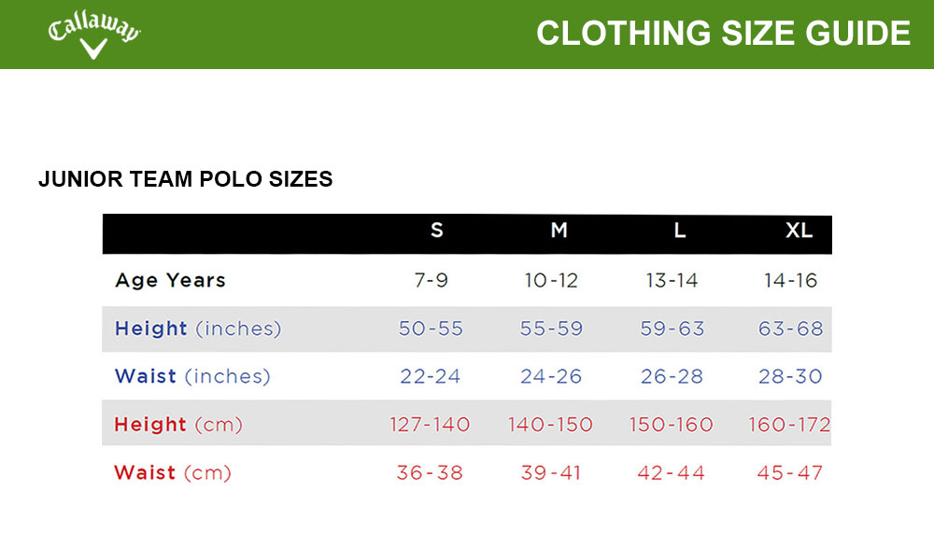Click the Height (inches) row label
934x560 pixels.
coord(197,329)
